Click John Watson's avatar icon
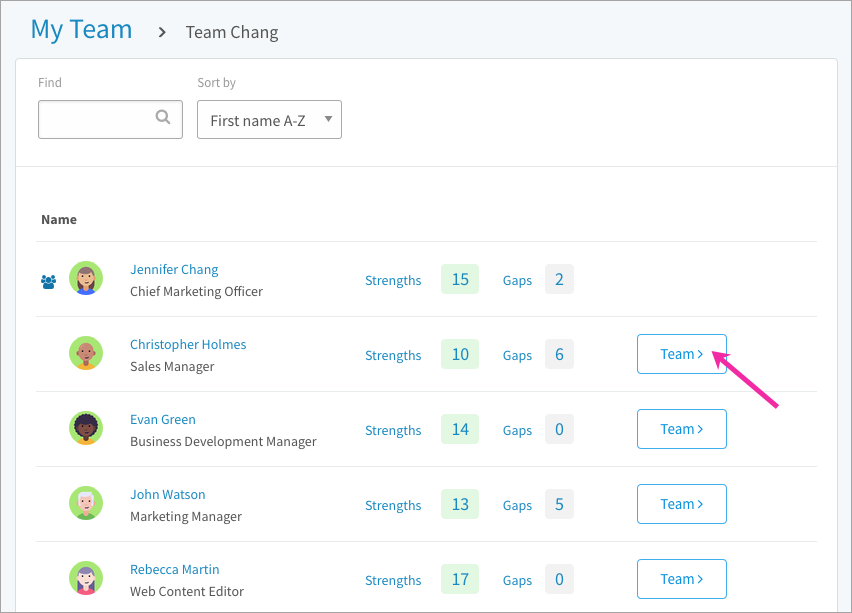Viewport: 852px width, 613px height. [x=86, y=503]
